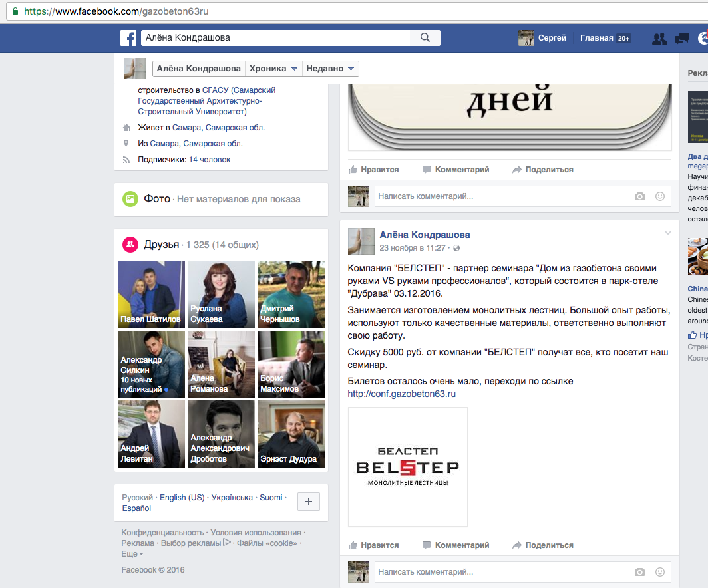Go to Главная in the top bar

(596, 38)
